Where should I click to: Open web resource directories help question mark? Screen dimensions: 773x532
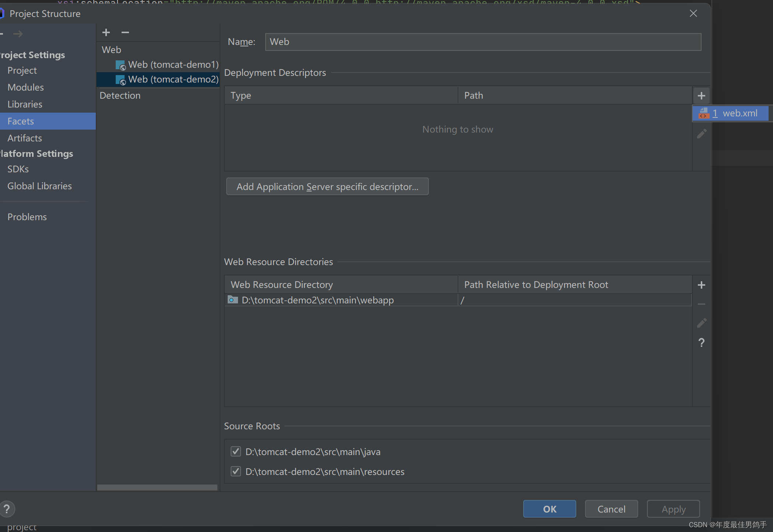pos(701,342)
